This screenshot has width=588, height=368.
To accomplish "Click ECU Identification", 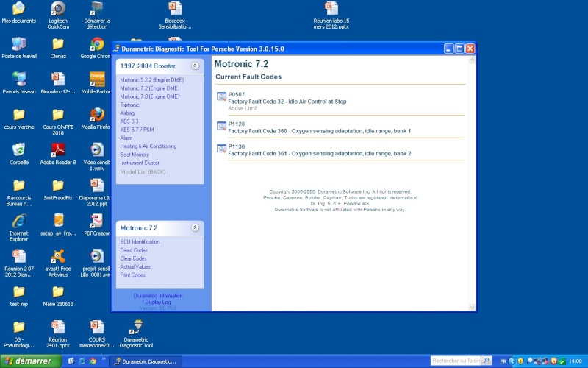I will (140, 242).
